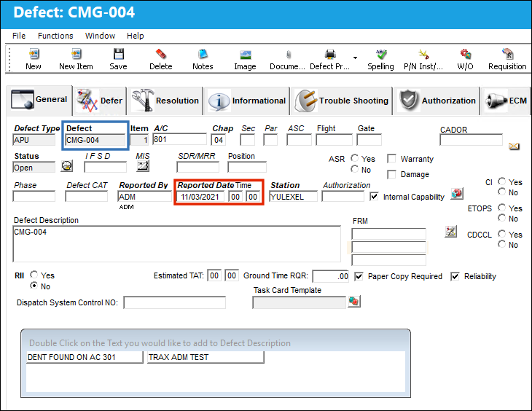Go to the Authorization tab
This screenshot has height=411, width=532.
point(437,101)
